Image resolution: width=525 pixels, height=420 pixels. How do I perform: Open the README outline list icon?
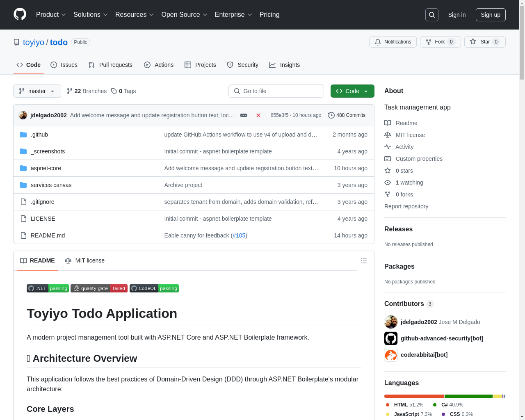364,261
